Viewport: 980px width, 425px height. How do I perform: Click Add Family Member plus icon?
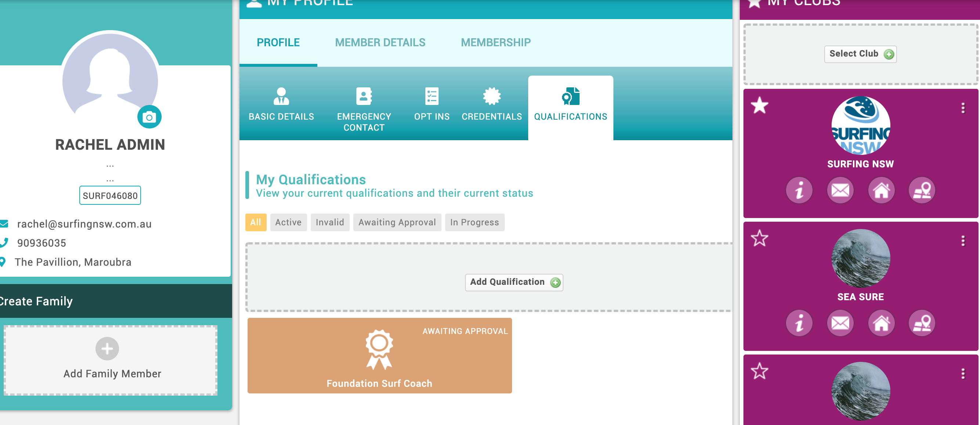tap(107, 349)
